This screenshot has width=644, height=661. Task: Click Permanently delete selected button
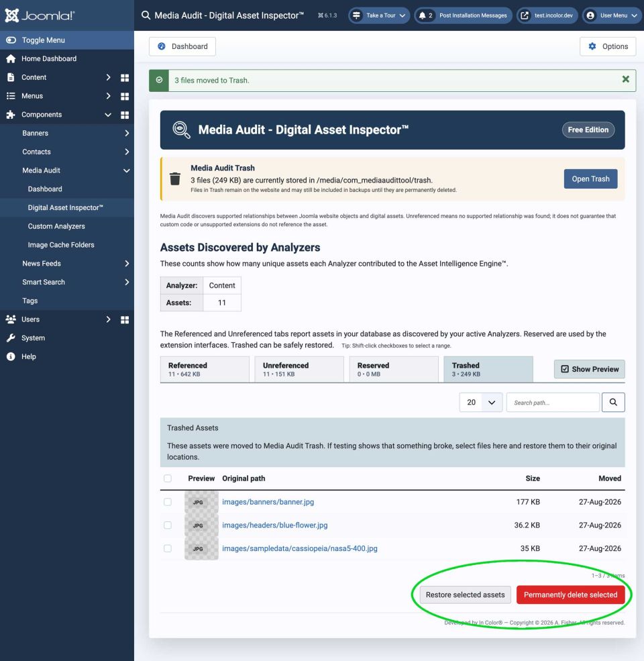pyautogui.click(x=571, y=595)
